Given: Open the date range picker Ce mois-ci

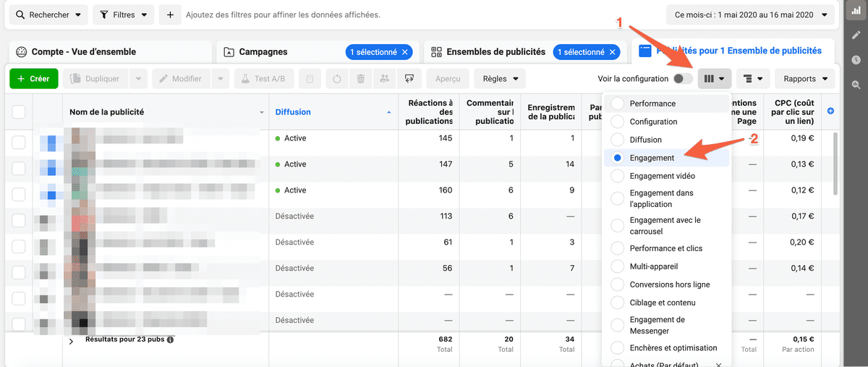Looking at the screenshot, I should (x=749, y=14).
